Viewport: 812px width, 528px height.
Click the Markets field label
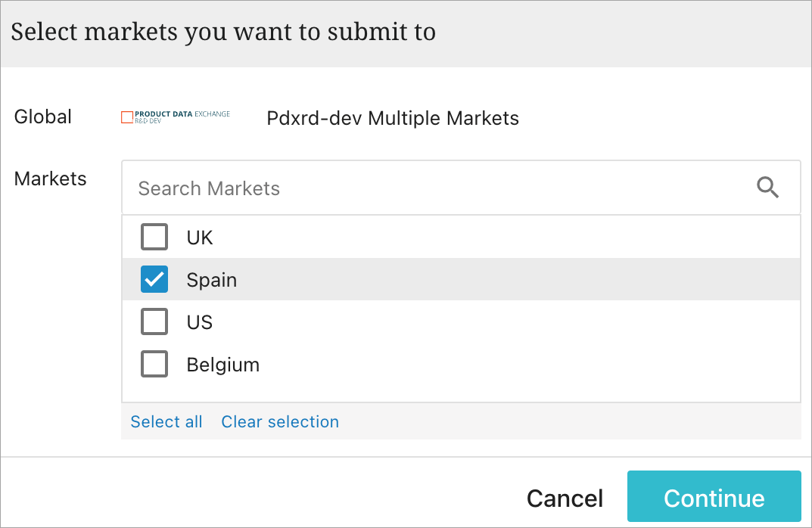tap(51, 179)
